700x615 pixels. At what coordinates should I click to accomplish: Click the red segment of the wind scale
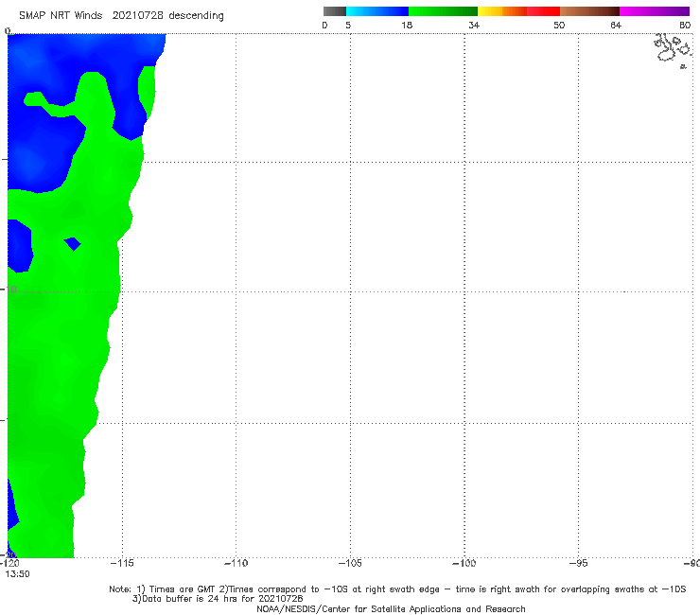pyautogui.click(x=543, y=11)
